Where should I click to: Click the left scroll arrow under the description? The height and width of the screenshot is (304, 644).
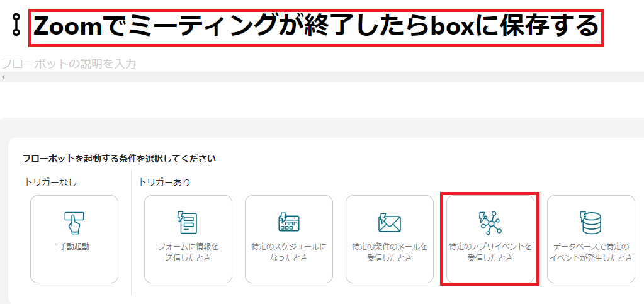click(3, 77)
